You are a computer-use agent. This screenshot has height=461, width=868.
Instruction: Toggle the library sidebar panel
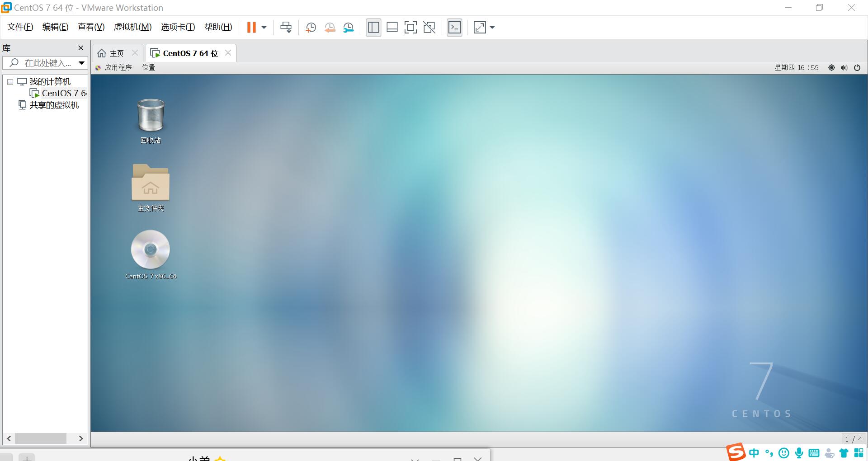click(373, 28)
